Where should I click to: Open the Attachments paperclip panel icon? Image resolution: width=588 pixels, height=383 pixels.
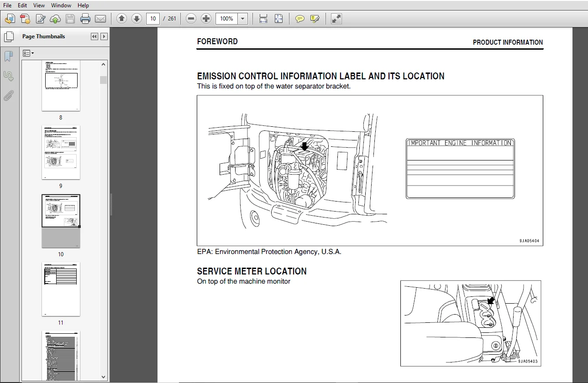pyautogui.click(x=8, y=96)
